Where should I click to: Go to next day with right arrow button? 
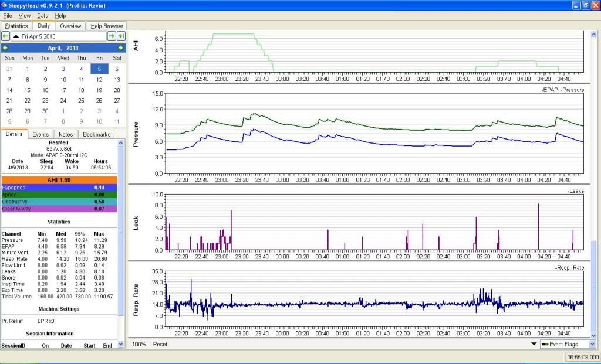[x=111, y=36]
